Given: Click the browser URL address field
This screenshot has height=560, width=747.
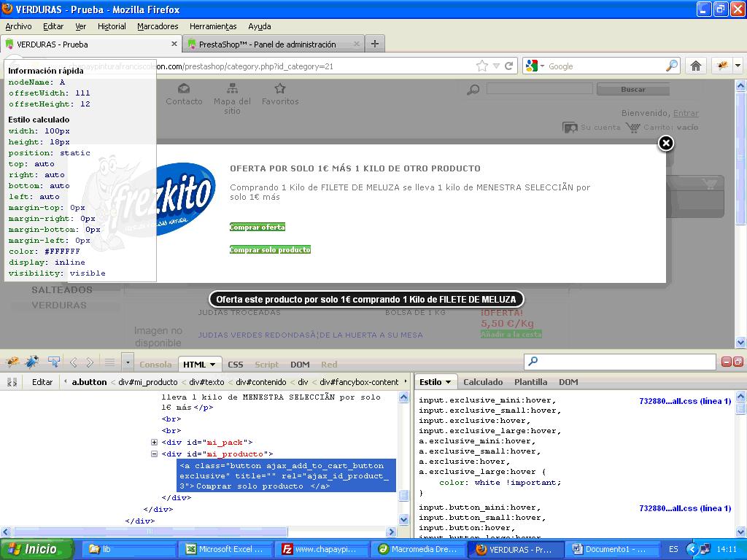Looking at the screenshot, I should click(x=314, y=66).
